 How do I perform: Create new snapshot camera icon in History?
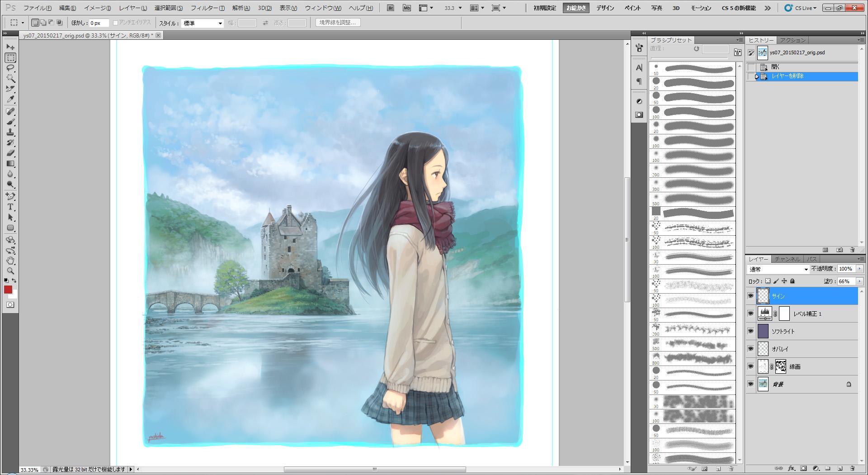[x=840, y=250]
